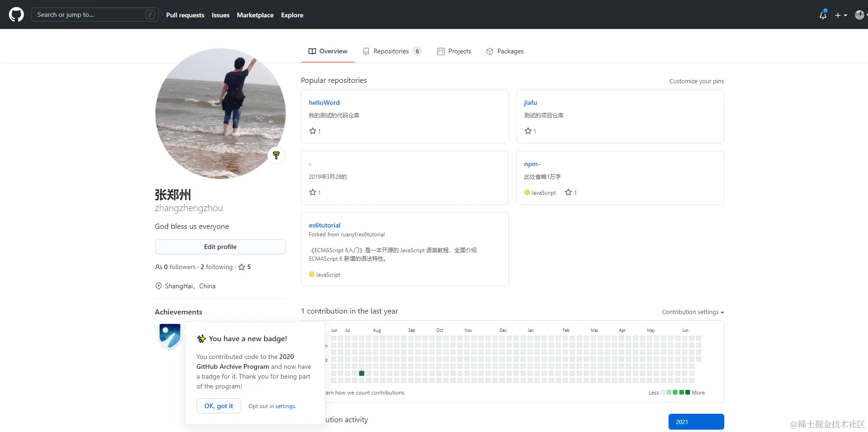Click the sparkle icon in badge popup
The width and height of the screenshot is (868, 432).
click(x=201, y=338)
